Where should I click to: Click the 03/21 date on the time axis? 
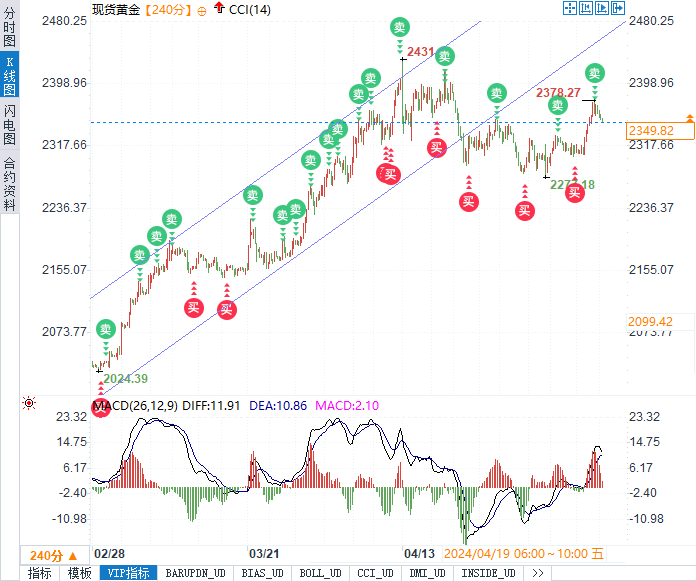click(264, 554)
